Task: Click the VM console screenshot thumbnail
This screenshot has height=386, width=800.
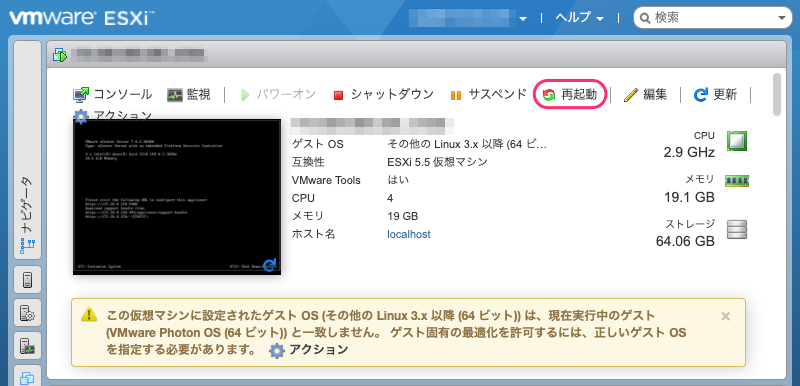Action: 177,197
